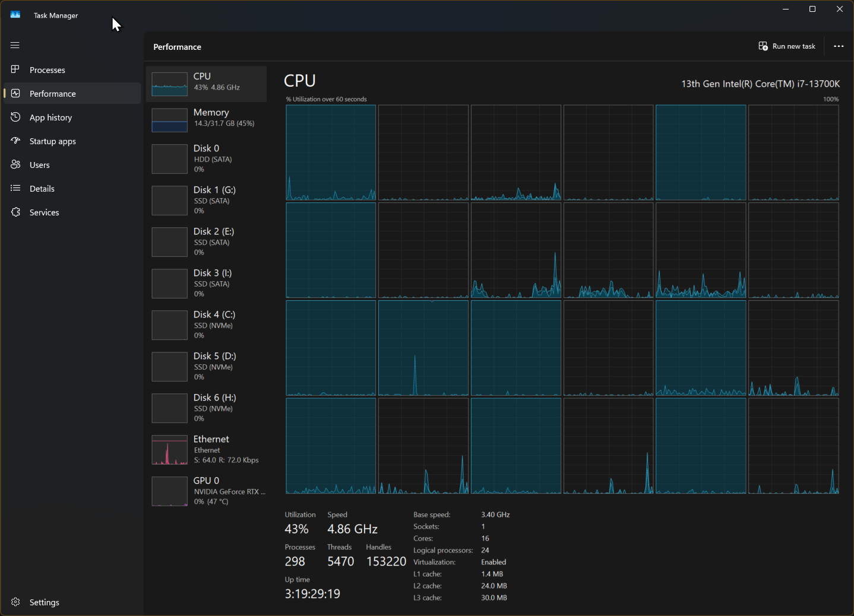Viewport: 854px width, 616px height.
Task: Click the first logical processor graph
Action: click(331, 153)
